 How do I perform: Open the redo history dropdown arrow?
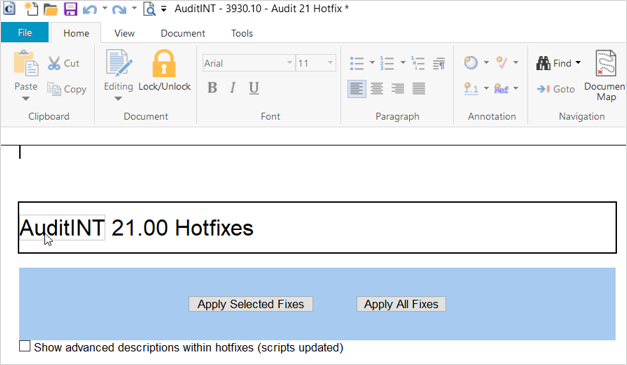(134, 8)
